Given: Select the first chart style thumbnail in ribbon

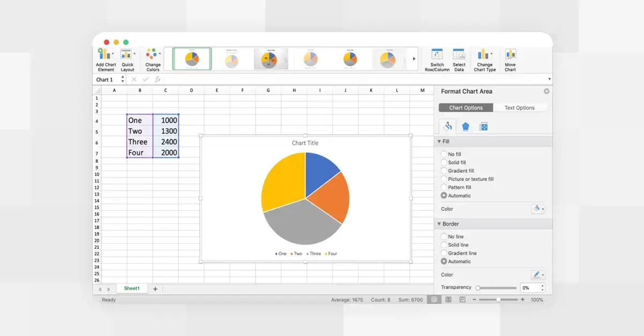Looking at the screenshot, I should tap(191, 59).
